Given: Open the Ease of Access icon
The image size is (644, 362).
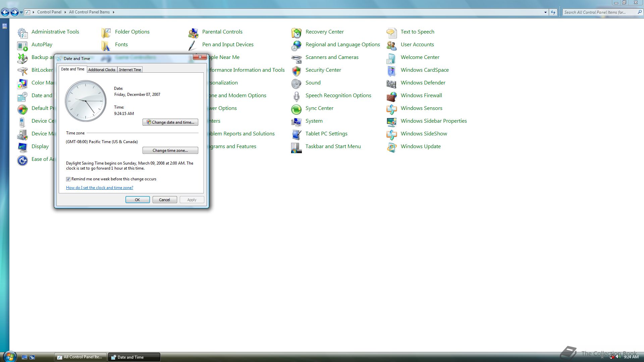Looking at the screenshot, I should tap(22, 160).
